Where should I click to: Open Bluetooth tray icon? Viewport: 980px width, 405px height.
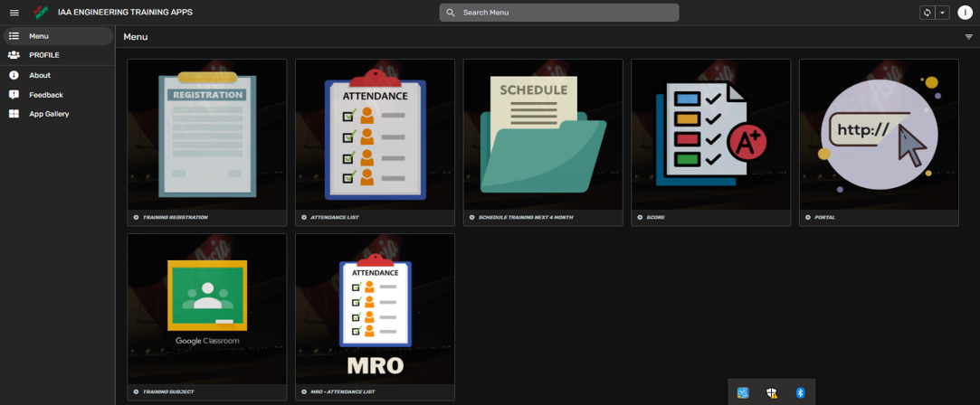(800, 392)
